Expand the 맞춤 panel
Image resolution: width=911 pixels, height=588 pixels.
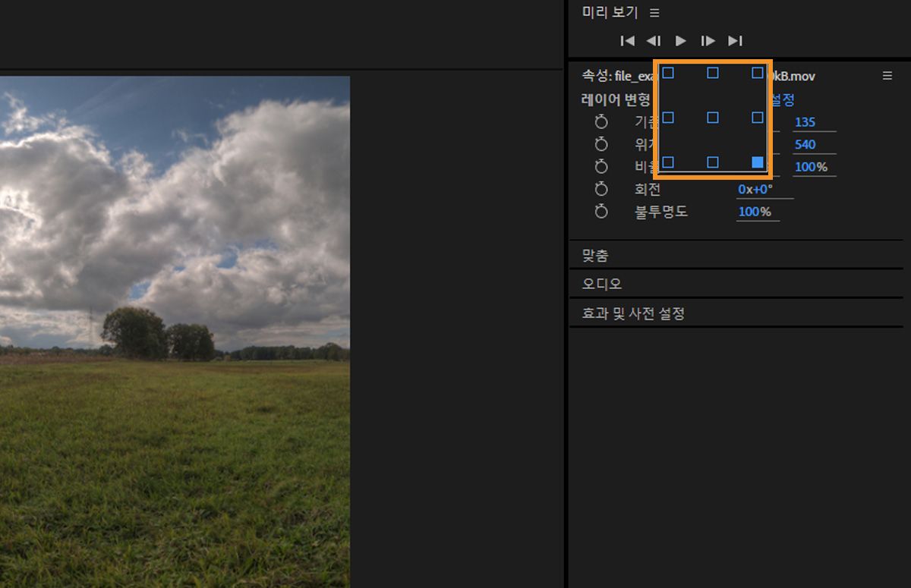pyautogui.click(x=736, y=255)
